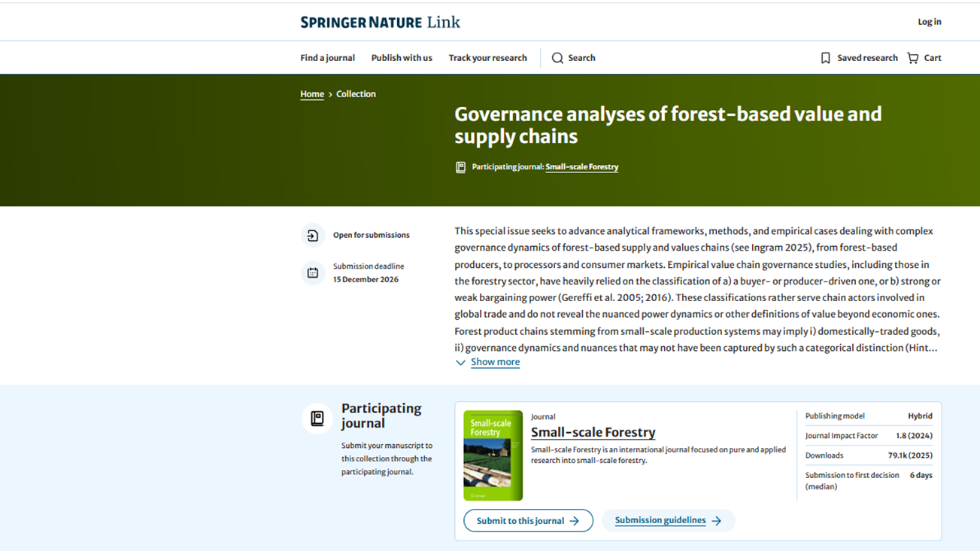Click the Small-scale Forestry cover thumbnail

coord(493,455)
